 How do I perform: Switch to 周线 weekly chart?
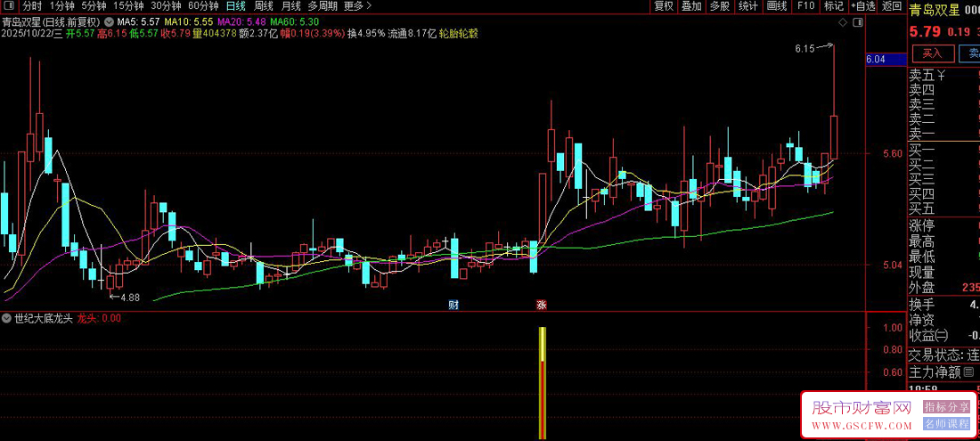pos(263,6)
